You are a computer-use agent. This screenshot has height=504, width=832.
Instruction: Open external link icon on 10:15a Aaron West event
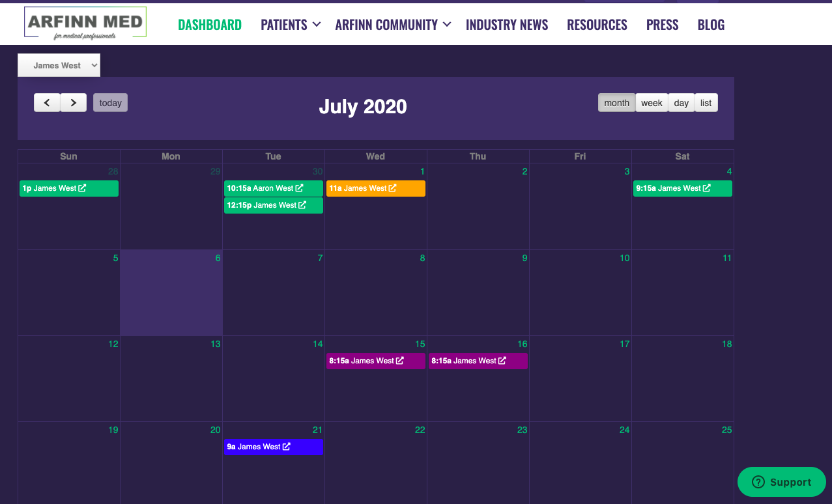[x=299, y=188]
